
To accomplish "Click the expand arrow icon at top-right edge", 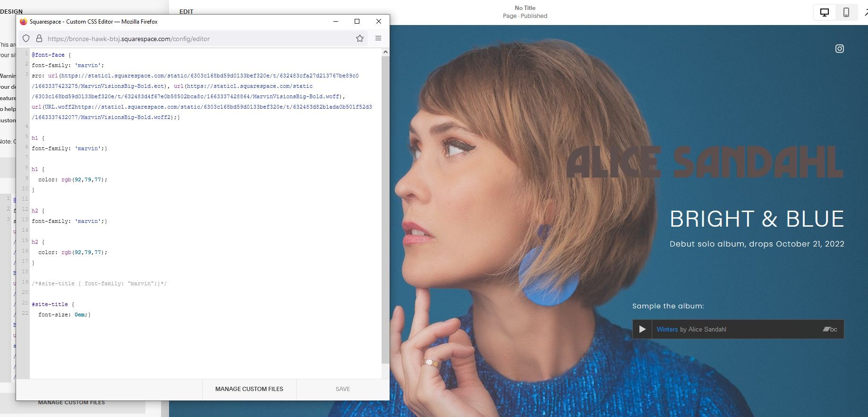I will pyautogui.click(x=865, y=13).
